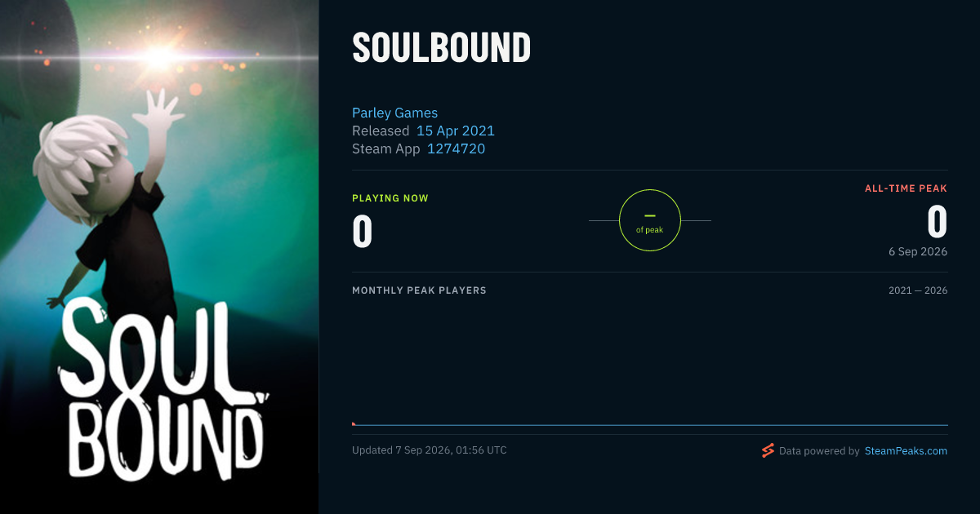Click the 2021 — 2026 year range label

click(918, 290)
